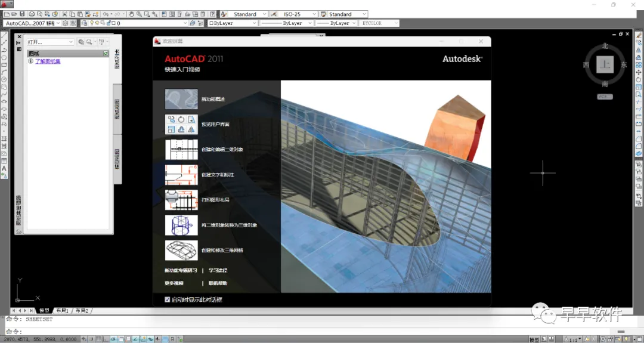
Task: Toggle Ortho mode in status bar
Action: coord(106,339)
